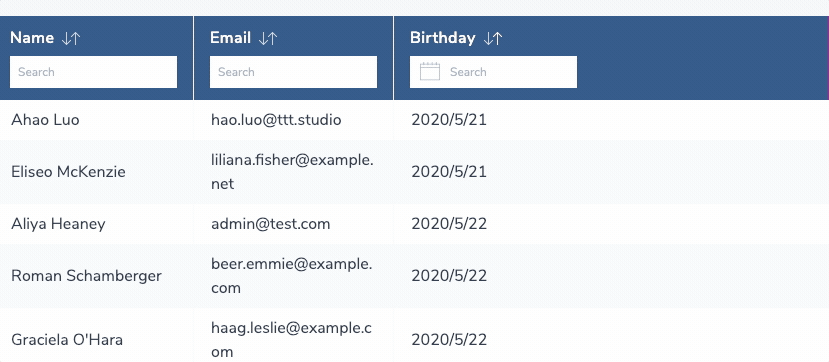Click the Birthday column header label
829x362 pixels.
pyautogui.click(x=443, y=38)
